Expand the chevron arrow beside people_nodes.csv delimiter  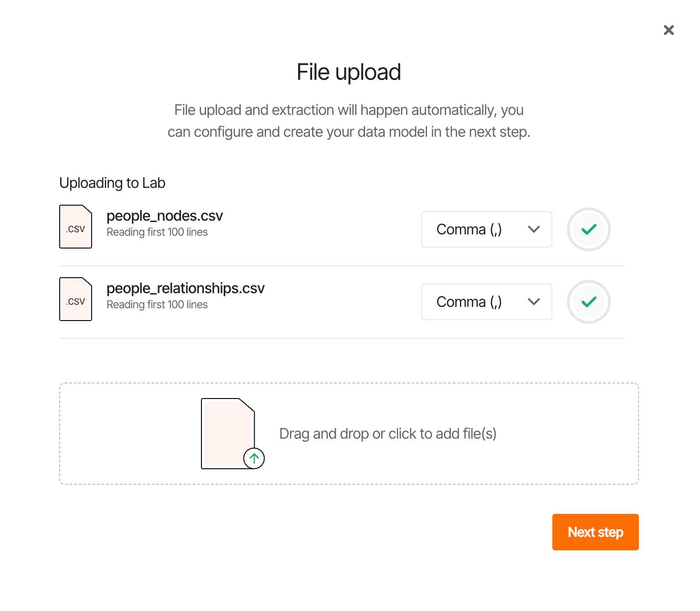click(x=534, y=229)
